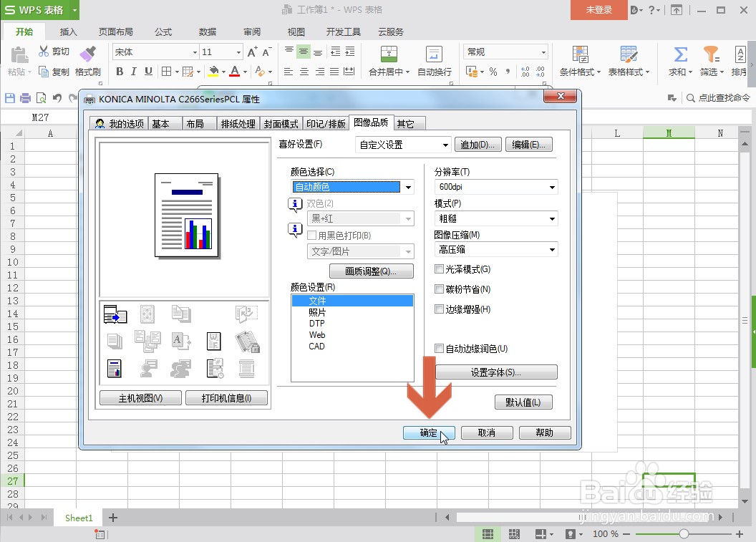The image size is (756, 542).
Task: Click the Paste icon in ribbon
Action: [19, 54]
